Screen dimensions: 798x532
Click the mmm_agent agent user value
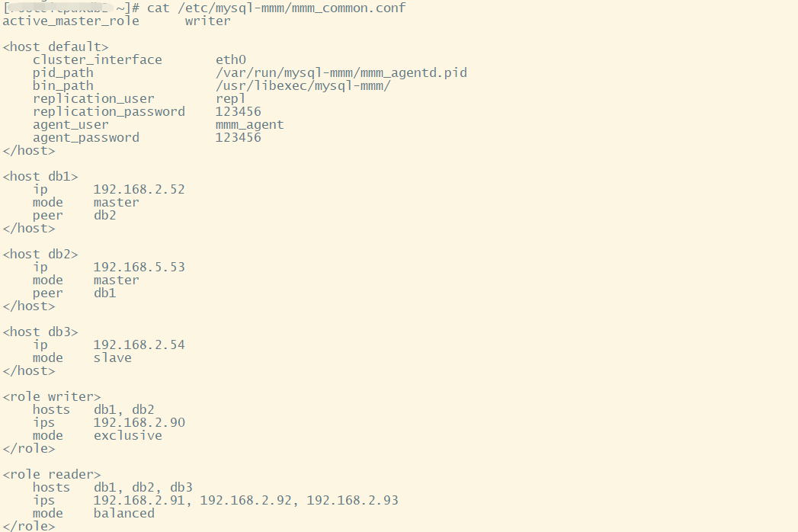[x=249, y=124]
